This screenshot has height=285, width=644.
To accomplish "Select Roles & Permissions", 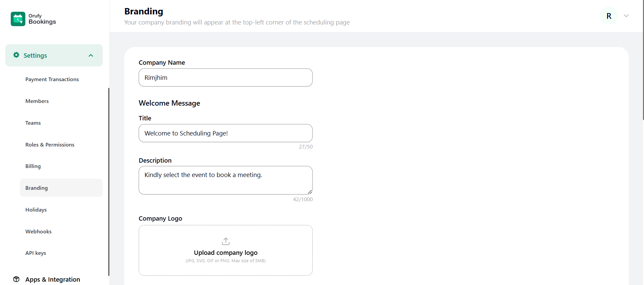I will click(x=50, y=145).
